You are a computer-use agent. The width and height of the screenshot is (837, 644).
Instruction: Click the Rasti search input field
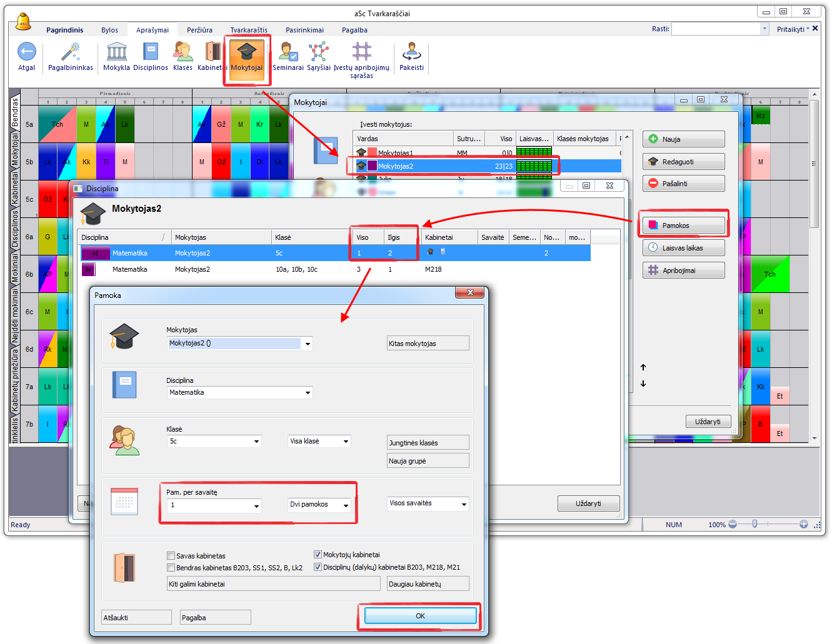pos(716,29)
